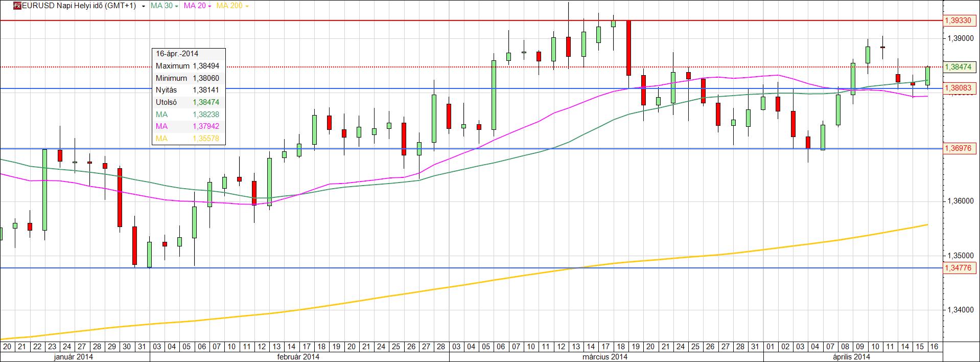The image size is (980, 362).
Task: Open the MA 30 indicator dropdown
Action: coord(176,7)
